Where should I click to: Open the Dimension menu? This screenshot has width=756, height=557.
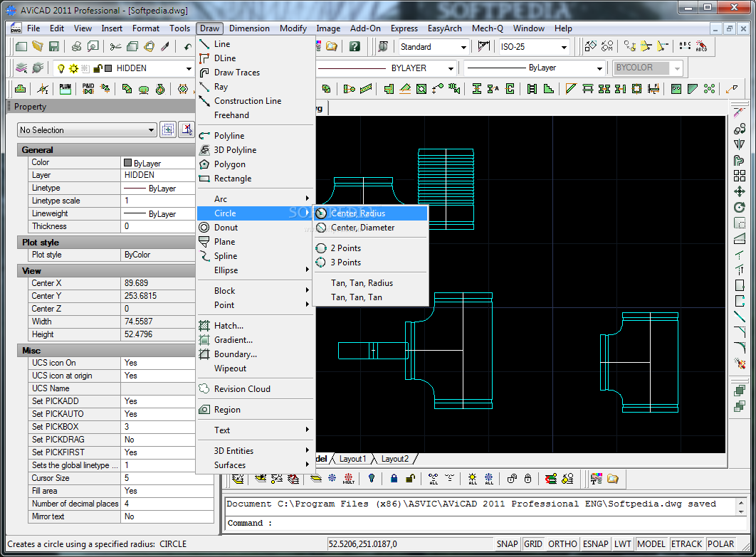(249, 28)
